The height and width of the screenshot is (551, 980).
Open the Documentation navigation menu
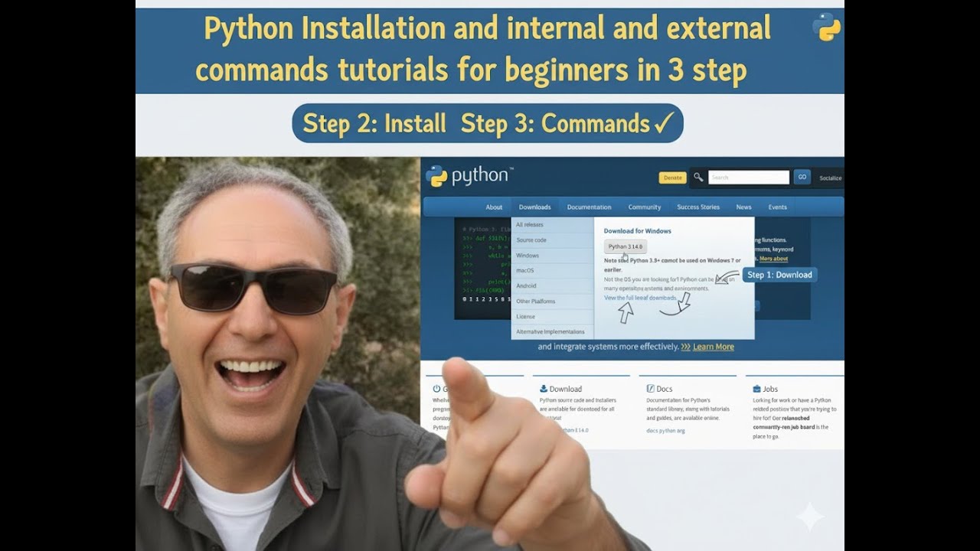point(589,207)
